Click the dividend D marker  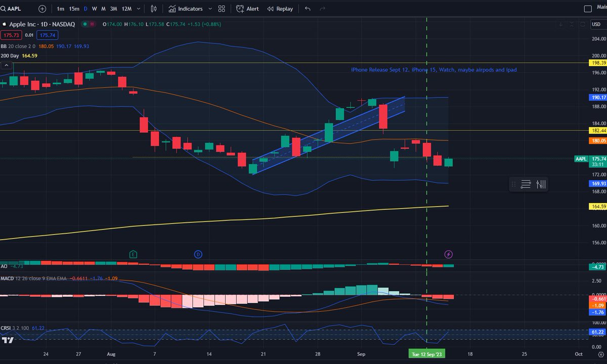pos(198,254)
